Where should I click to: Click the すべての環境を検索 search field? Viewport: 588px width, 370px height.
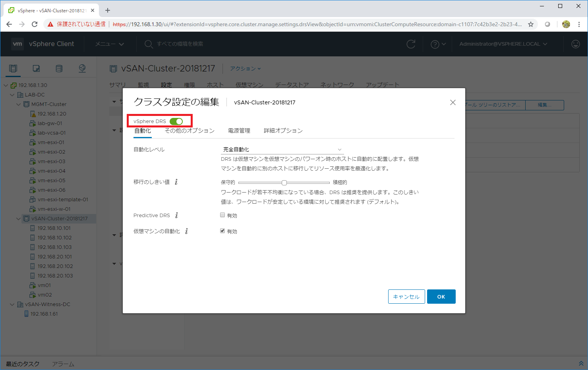(180, 44)
